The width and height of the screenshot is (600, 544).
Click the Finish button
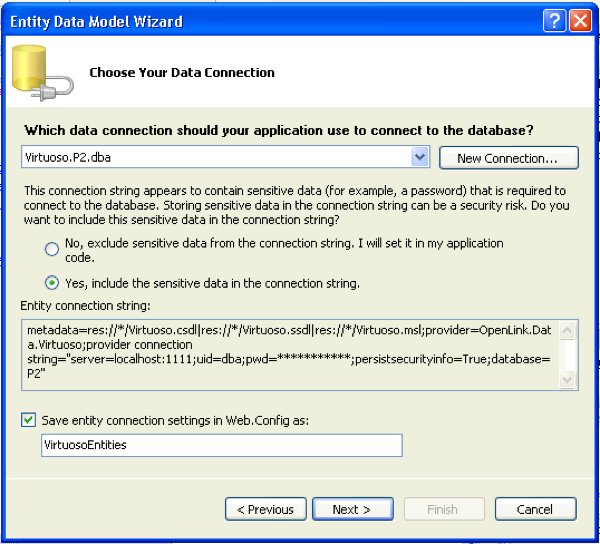(442, 509)
